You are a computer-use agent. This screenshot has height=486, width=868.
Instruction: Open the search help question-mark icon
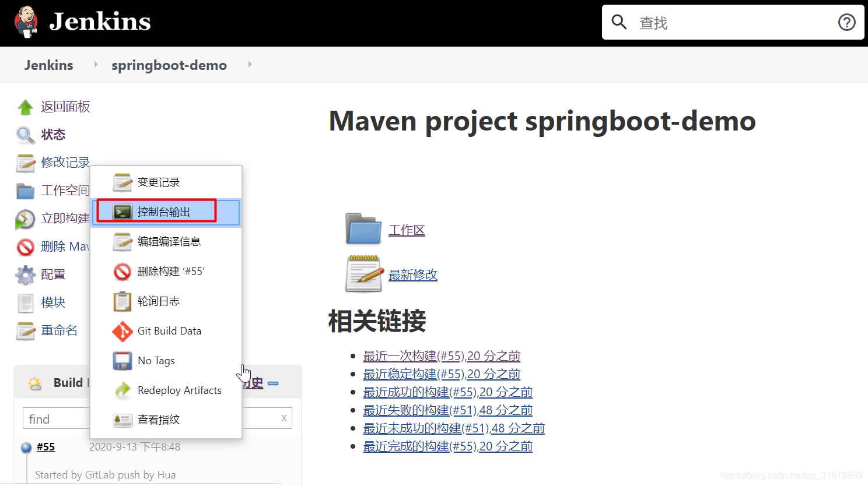point(846,22)
